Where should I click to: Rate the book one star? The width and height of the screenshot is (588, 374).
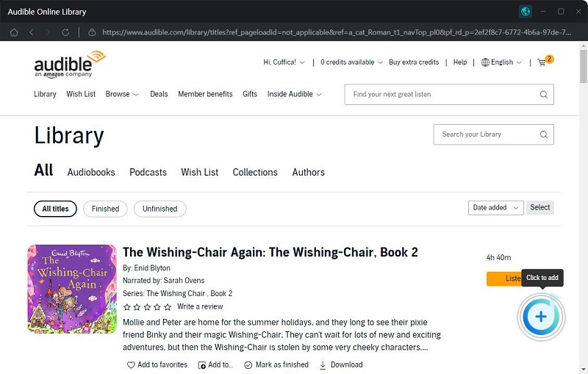(x=126, y=307)
